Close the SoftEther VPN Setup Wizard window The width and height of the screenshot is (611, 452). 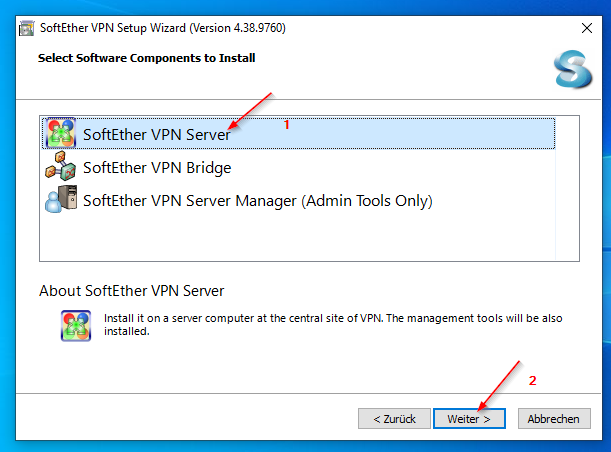click(x=586, y=28)
